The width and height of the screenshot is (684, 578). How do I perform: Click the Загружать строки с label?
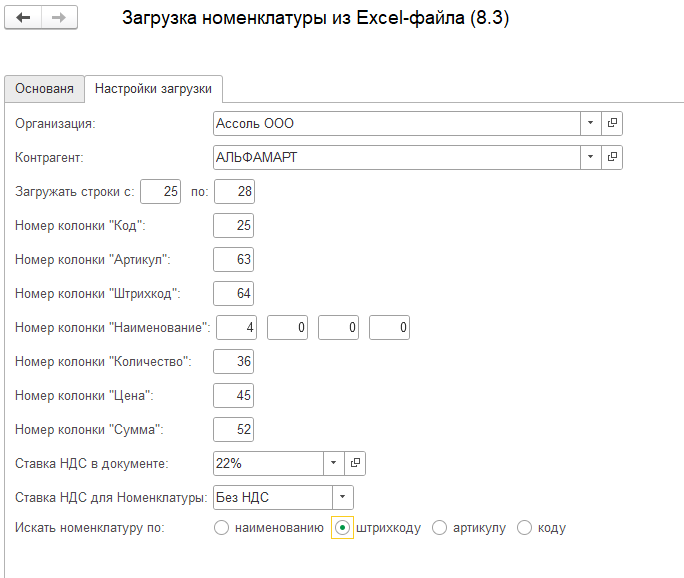pyautogui.click(x=75, y=192)
